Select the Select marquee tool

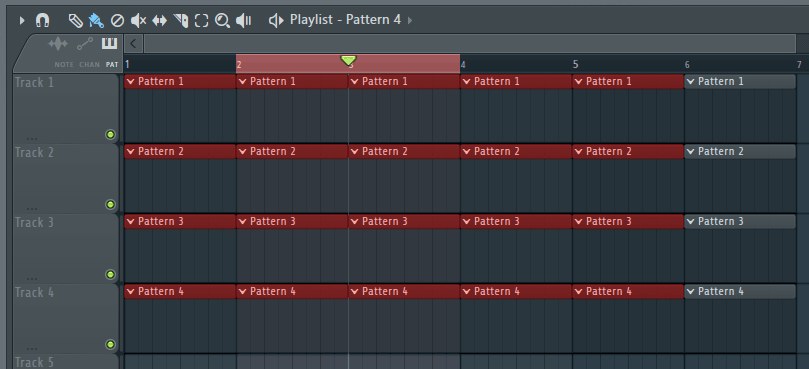(201, 21)
